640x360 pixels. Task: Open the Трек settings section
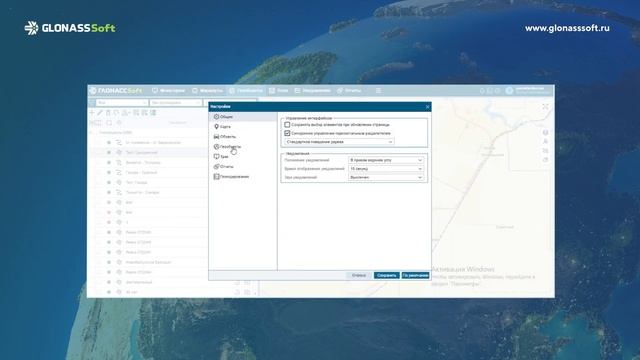(x=242, y=157)
